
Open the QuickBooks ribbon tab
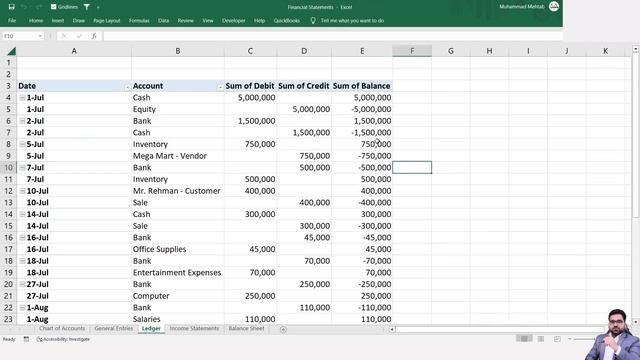[x=287, y=20]
